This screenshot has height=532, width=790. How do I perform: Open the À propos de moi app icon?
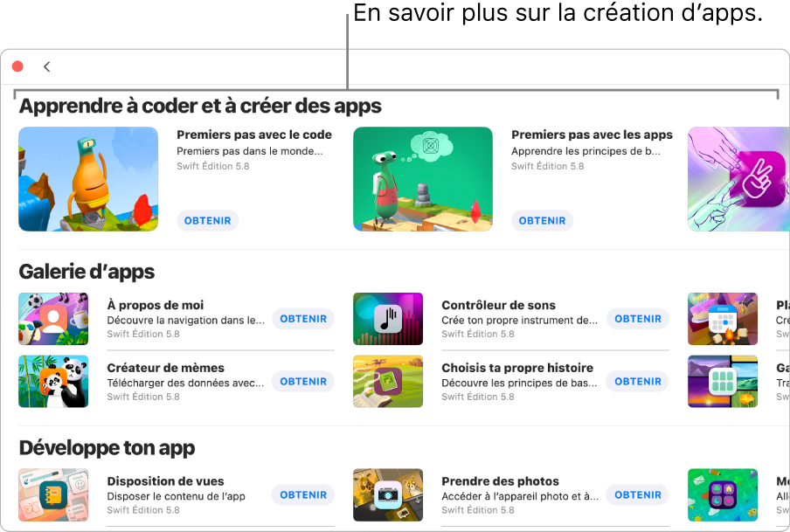click(x=53, y=319)
